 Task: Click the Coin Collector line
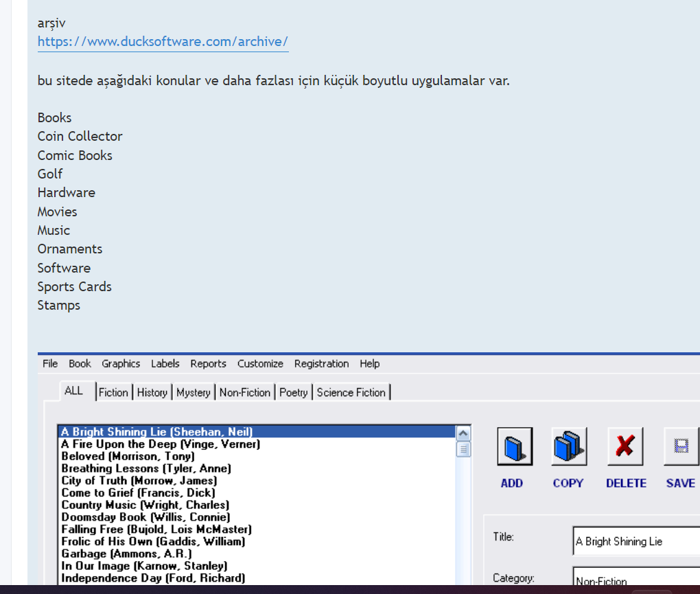[x=80, y=136]
